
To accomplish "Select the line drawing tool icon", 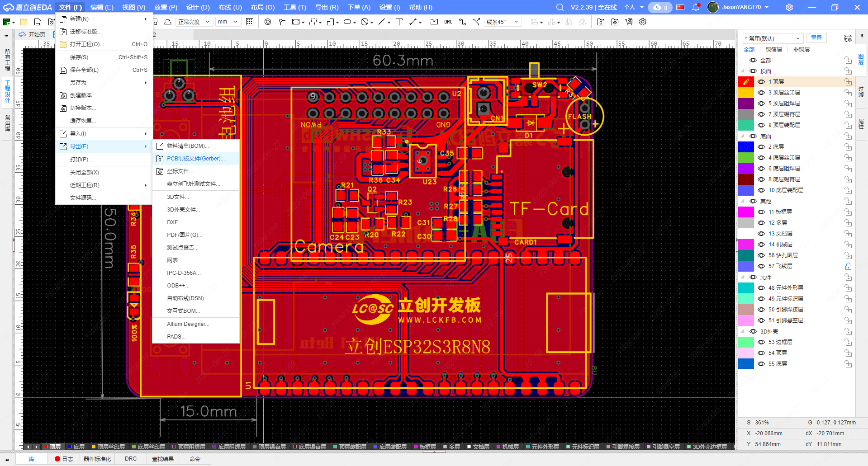I will pyautogui.click(x=382, y=22).
